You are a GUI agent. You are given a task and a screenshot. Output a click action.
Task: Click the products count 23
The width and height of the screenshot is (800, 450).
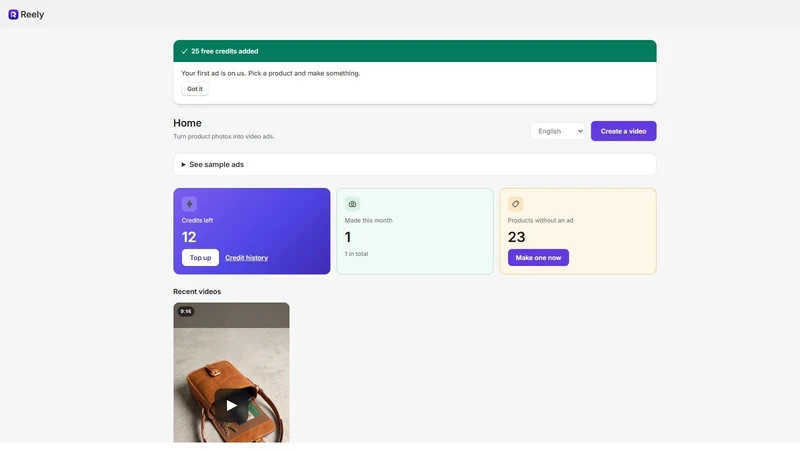(516, 237)
